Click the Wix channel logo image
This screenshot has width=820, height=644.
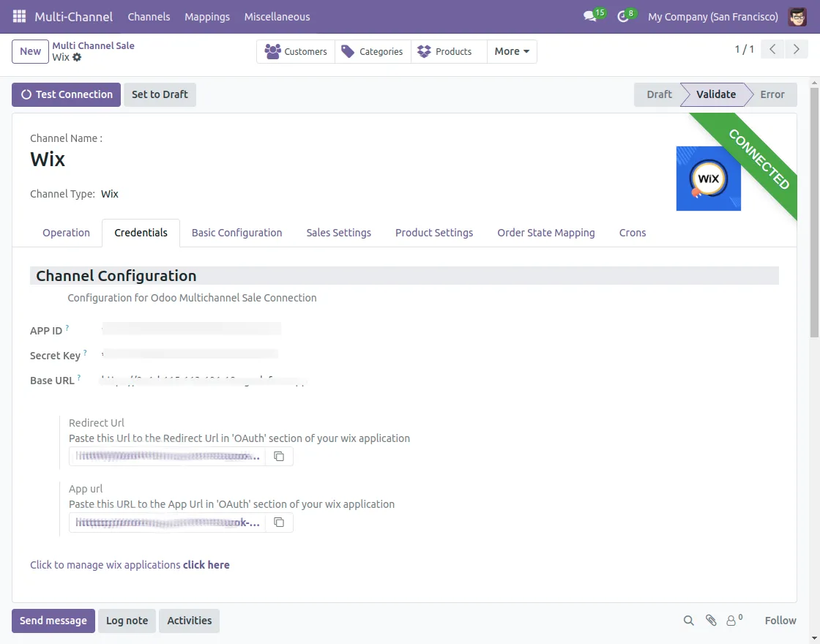708,179
